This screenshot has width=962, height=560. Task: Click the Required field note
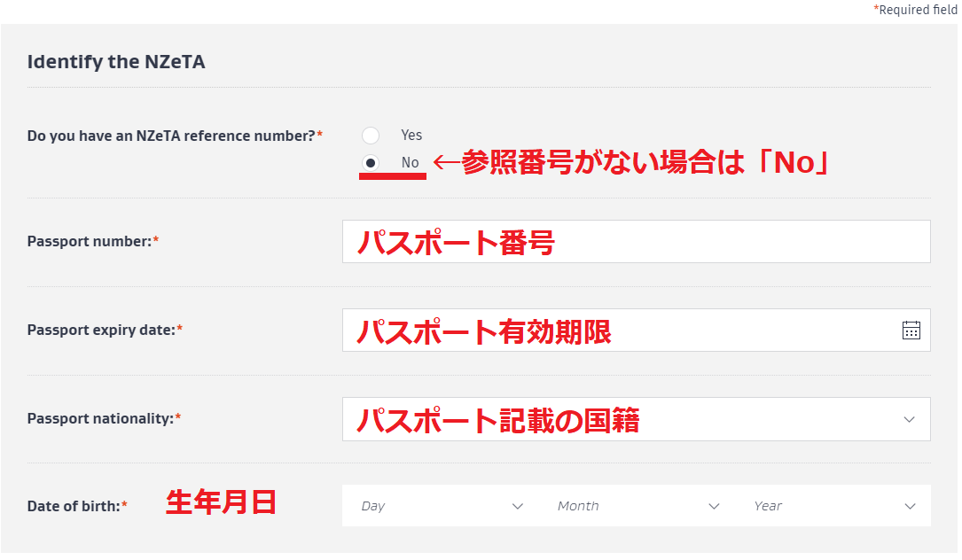tap(915, 10)
